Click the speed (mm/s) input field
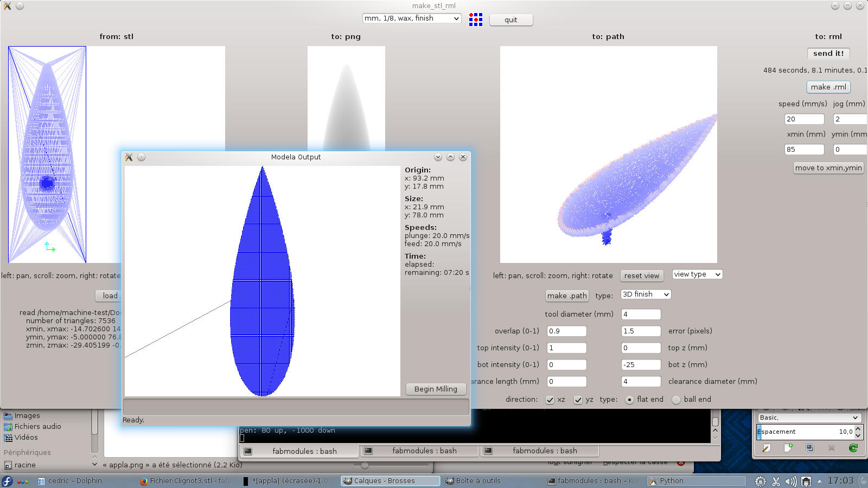The height and width of the screenshot is (488, 868). click(805, 119)
